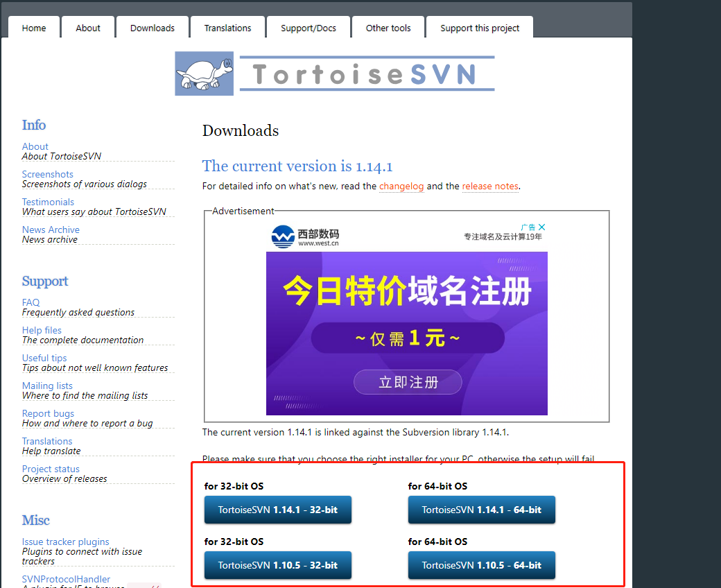Open the Help files sidebar link
The image size is (721, 588).
tap(42, 330)
